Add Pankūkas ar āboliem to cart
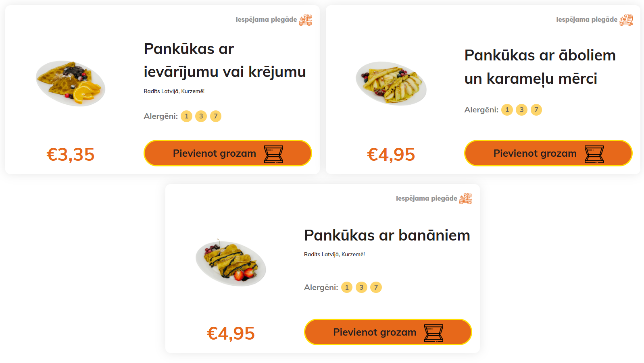The height and width of the screenshot is (363, 644). click(548, 153)
